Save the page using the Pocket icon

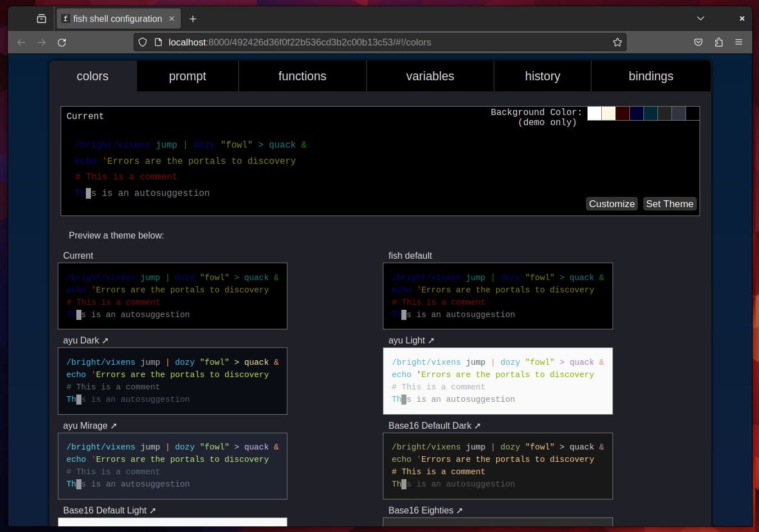(698, 42)
